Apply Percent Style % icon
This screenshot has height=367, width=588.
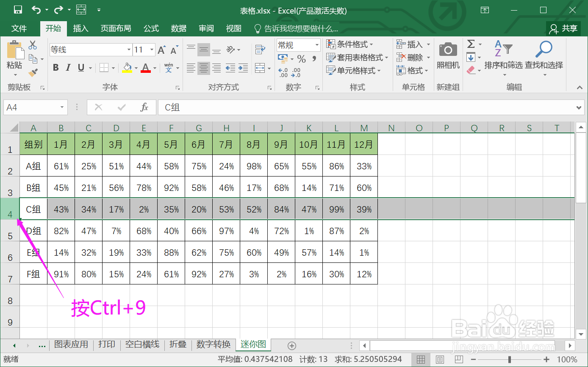click(302, 59)
